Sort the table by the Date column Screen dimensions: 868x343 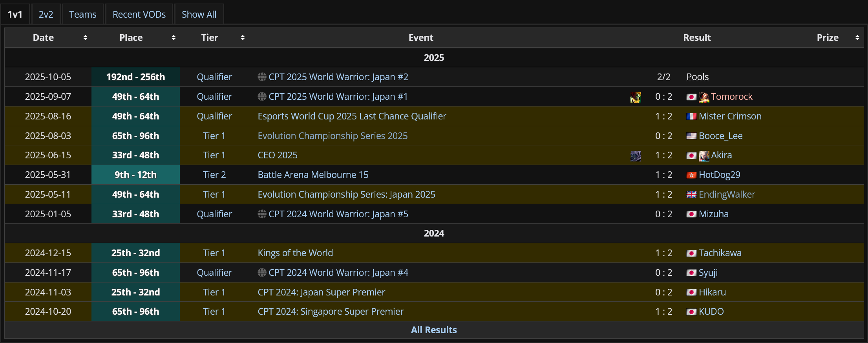pos(85,38)
